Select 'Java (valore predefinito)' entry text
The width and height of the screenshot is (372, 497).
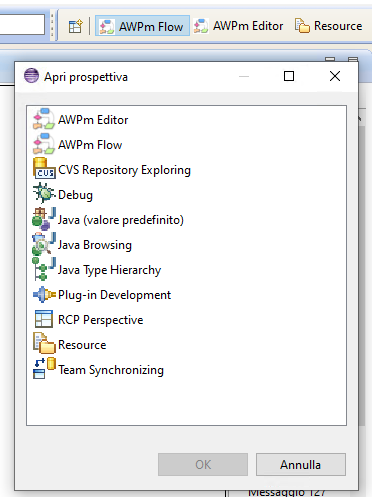[x=121, y=220]
